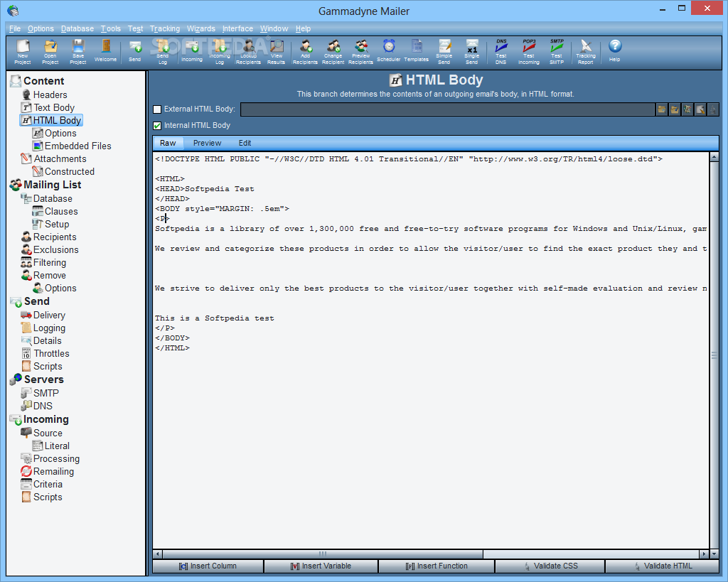Switch to the Preview tab
728x582 pixels.
[x=207, y=143]
